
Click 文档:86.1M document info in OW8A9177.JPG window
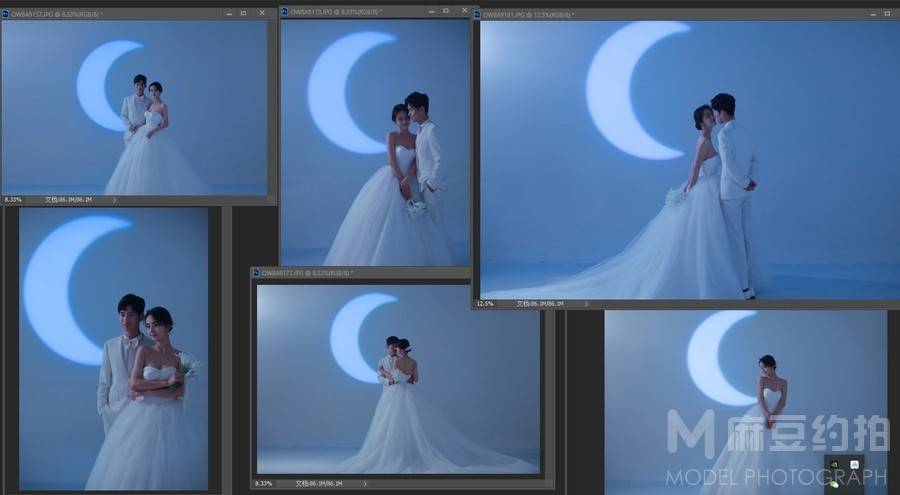coord(319,484)
